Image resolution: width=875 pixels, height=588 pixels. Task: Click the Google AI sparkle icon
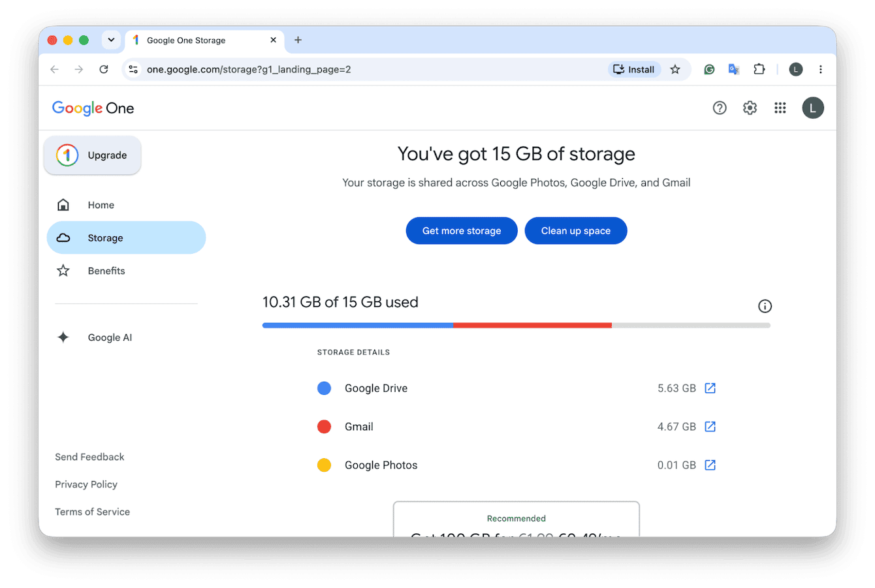63,337
